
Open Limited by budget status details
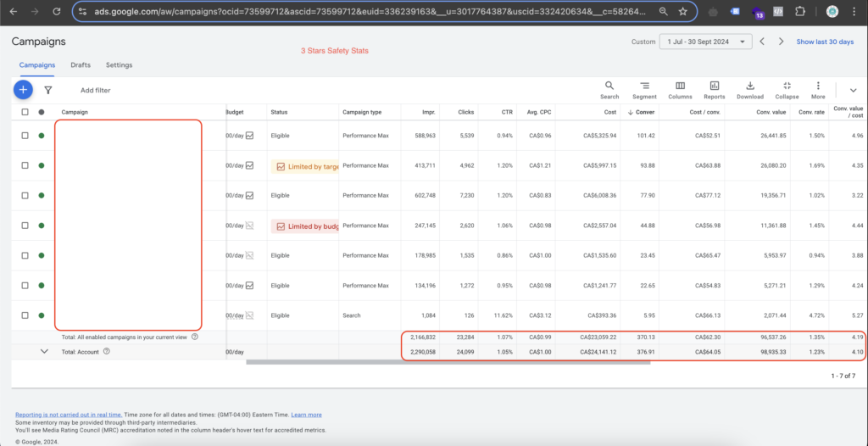[x=305, y=226]
